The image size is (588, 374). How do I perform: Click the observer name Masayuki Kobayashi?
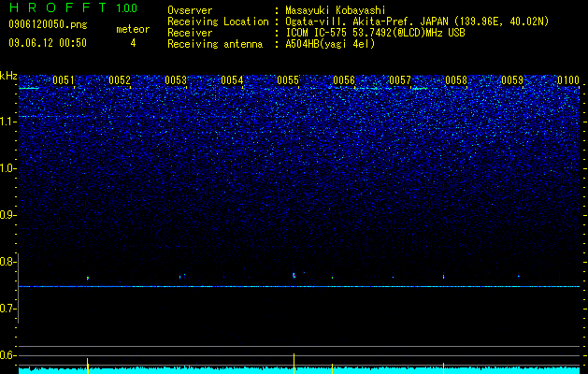[x=335, y=10]
